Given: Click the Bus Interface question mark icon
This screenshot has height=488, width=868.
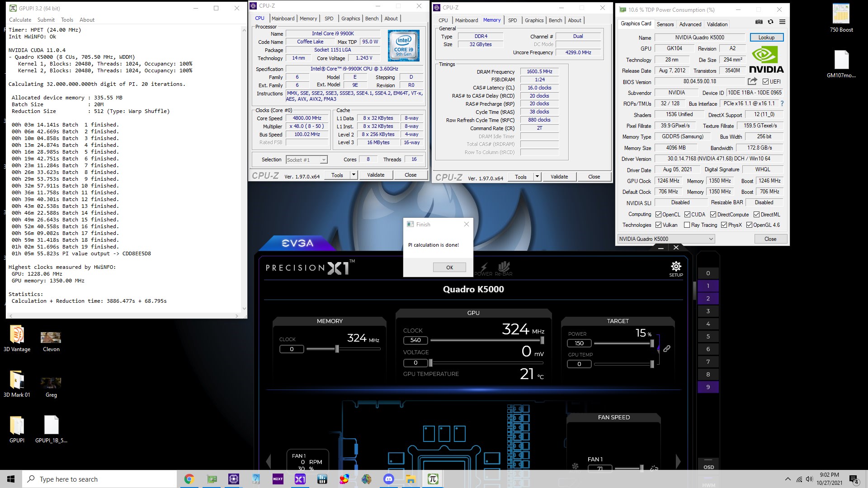Looking at the screenshot, I should [x=782, y=103].
